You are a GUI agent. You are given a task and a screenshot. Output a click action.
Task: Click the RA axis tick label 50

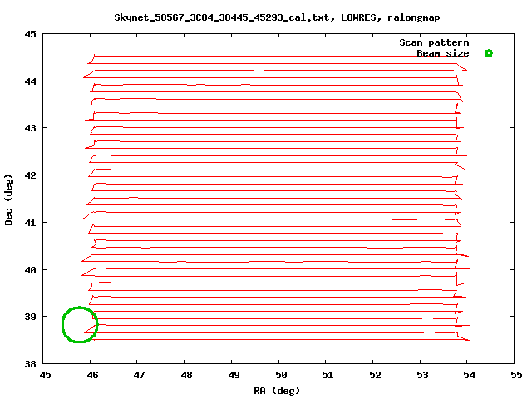tap(281, 375)
